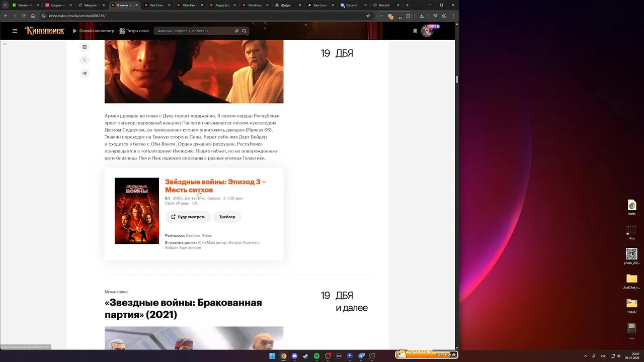Screen dimensions: 644x362
Task: Share the article via X icon
Action: (x=85, y=60)
